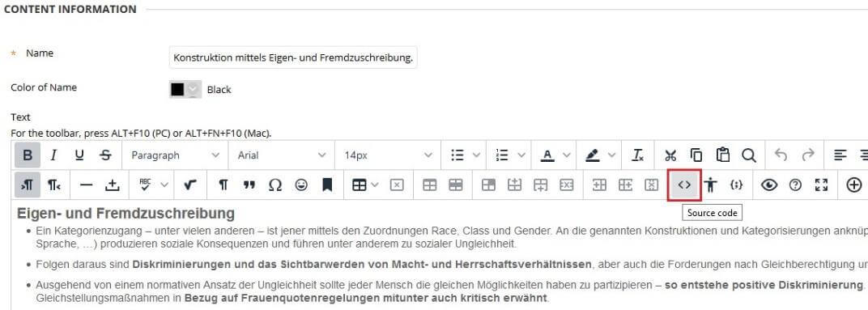The image size is (868, 310).
Task: Align text left
Action: coord(840,155)
